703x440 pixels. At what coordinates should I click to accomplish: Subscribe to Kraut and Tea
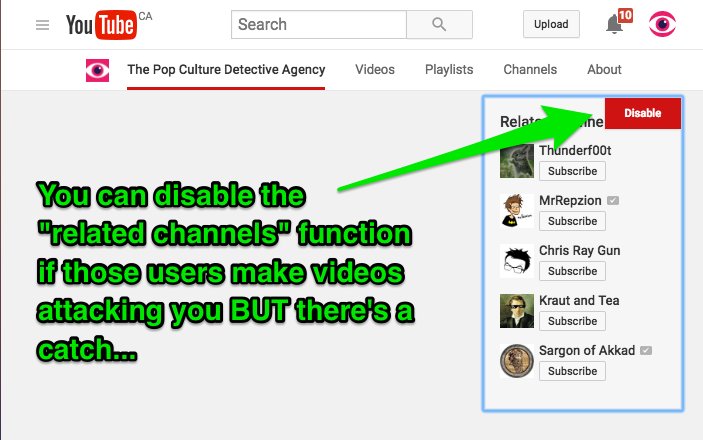(573, 321)
